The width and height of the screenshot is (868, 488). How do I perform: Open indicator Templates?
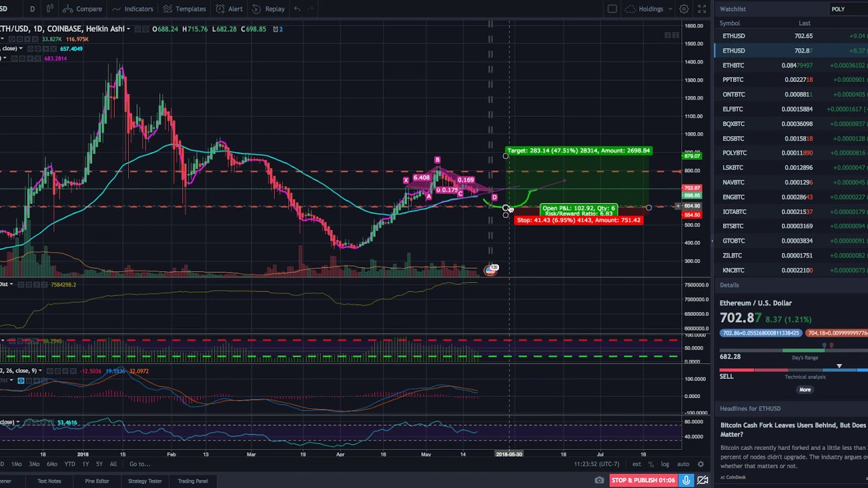point(184,9)
